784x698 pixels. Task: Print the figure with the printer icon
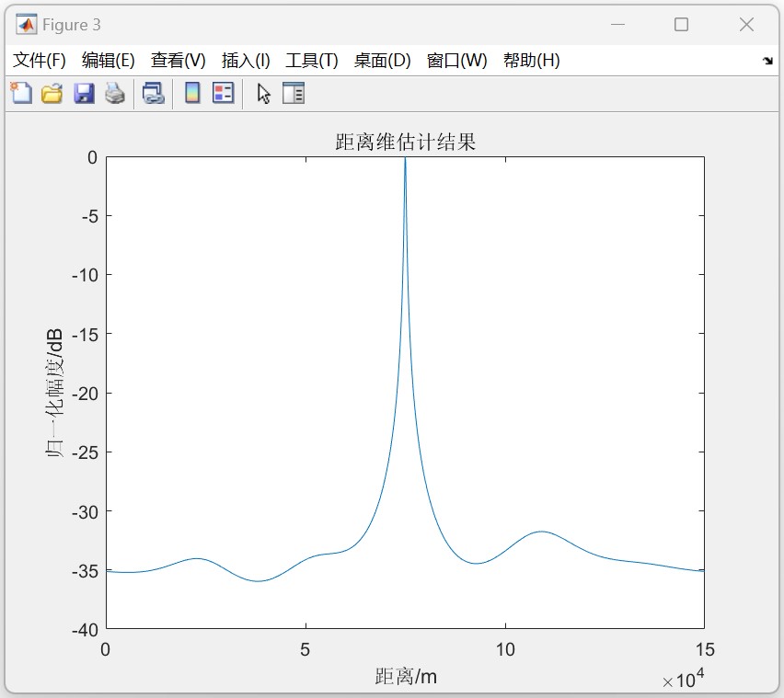115,93
